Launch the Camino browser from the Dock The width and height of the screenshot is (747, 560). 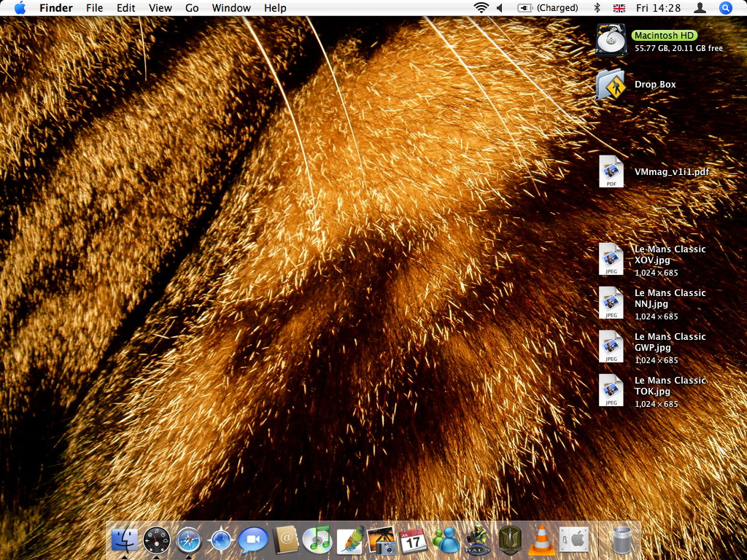point(221,540)
